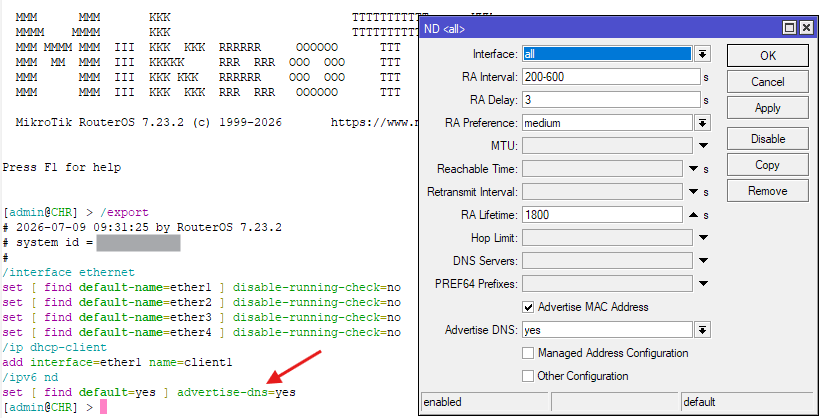The image size is (820, 418).
Task: Click the enabled status bar entry
Action: point(485,402)
